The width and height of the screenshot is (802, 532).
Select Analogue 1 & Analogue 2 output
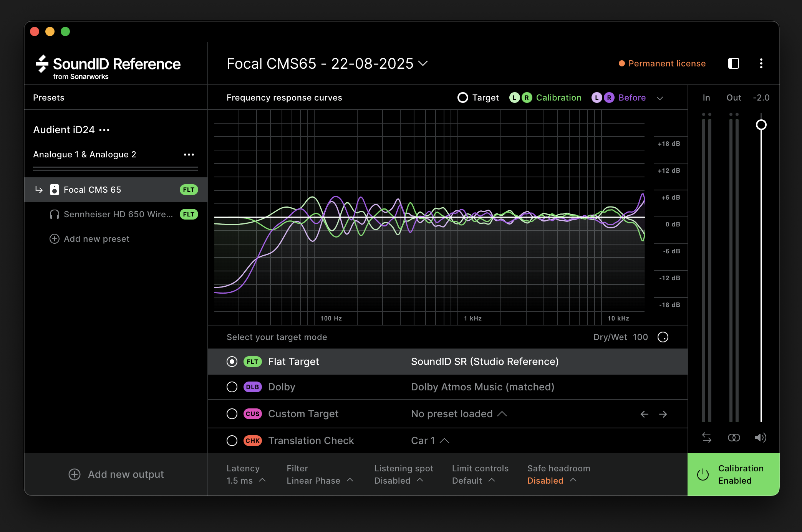coord(85,154)
